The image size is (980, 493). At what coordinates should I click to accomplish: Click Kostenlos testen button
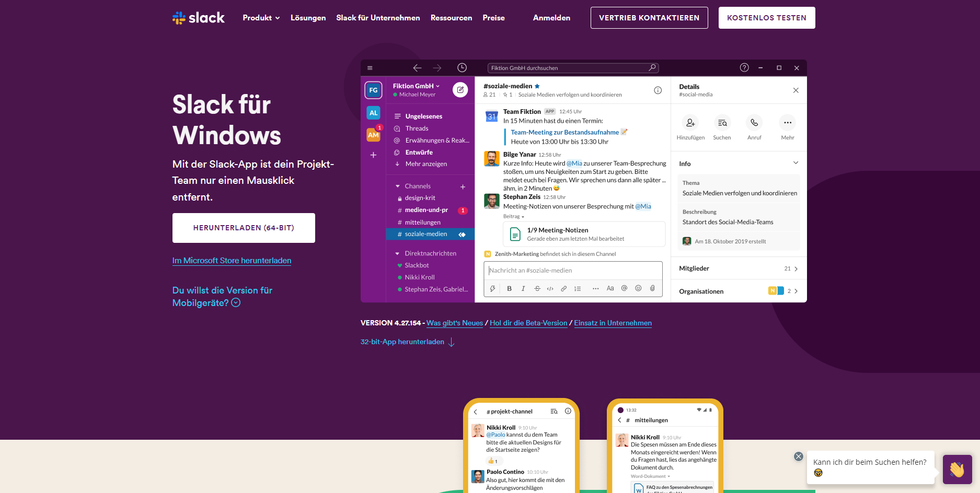(767, 18)
